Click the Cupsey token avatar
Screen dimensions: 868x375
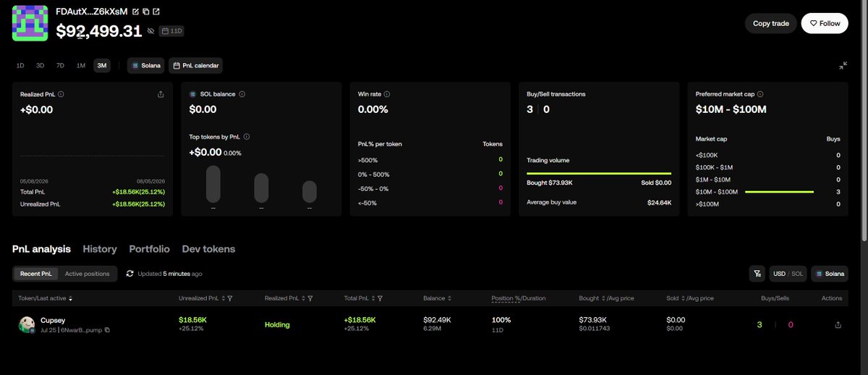(27, 324)
